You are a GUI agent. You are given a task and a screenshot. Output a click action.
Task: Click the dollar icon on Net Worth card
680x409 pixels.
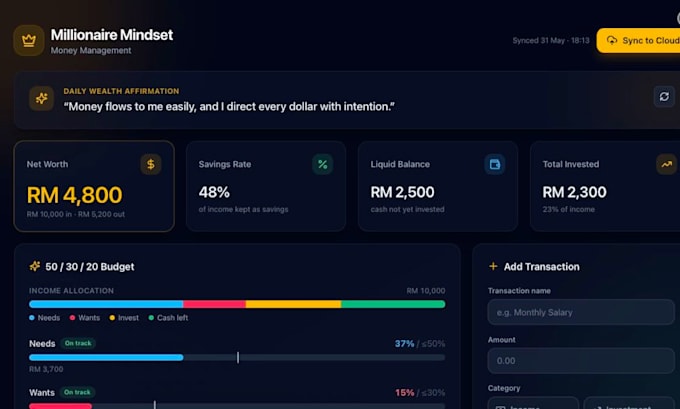click(150, 164)
